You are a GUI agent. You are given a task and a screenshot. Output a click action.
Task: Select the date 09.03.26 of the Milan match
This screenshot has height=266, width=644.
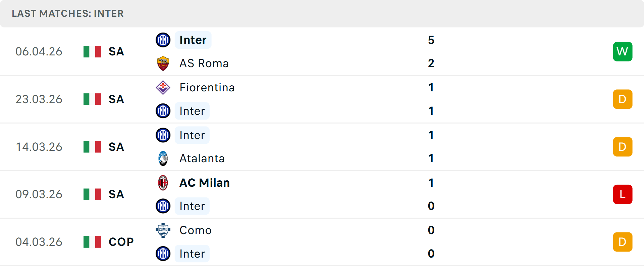click(x=39, y=194)
